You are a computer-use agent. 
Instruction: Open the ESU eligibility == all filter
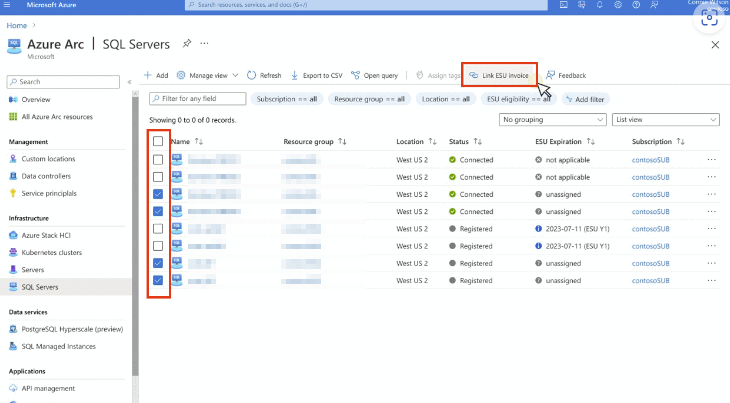[518, 99]
